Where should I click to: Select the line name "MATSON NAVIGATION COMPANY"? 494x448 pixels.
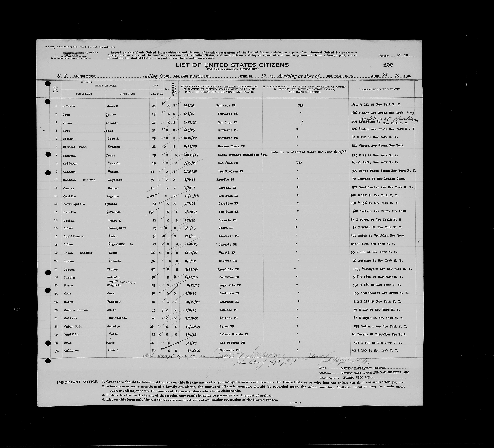pyautogui.click(x=363, y=368)
